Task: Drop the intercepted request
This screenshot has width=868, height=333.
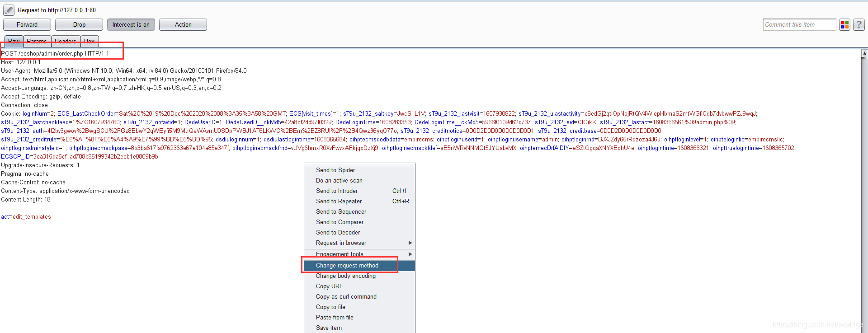Action: click(x=79, y=25)
